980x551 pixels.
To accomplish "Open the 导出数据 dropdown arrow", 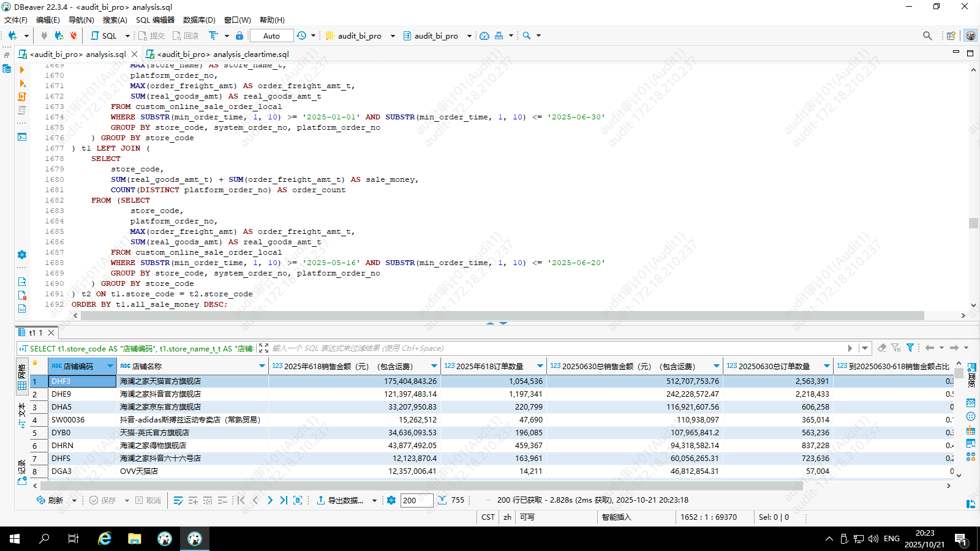I will coord(374,501).
